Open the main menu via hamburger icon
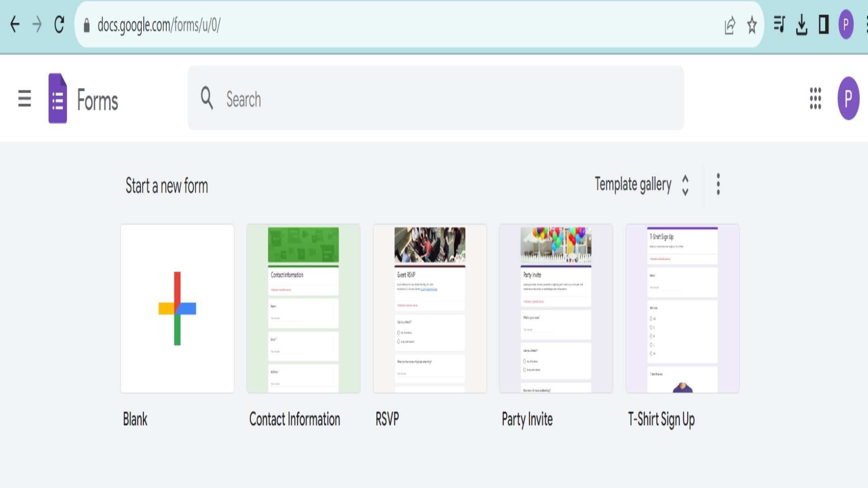868x488 pixels. (x=24, y=99)
